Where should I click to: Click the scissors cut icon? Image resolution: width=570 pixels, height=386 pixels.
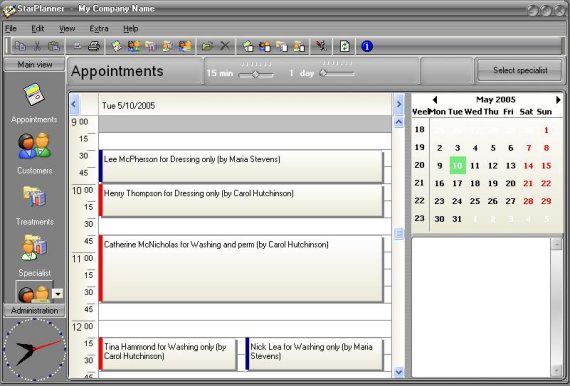(x=37, y=46)
